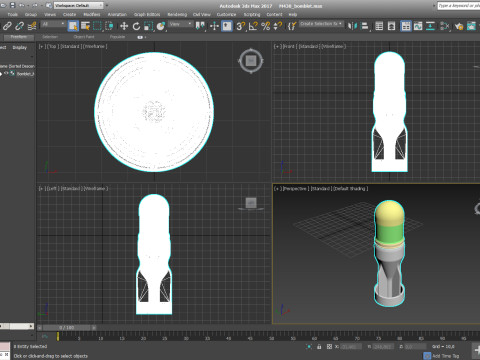The width and height of the screenshot is (480, 360).
Task: Open Perspective viewport Default Shading menu
Action: point(351,189)
